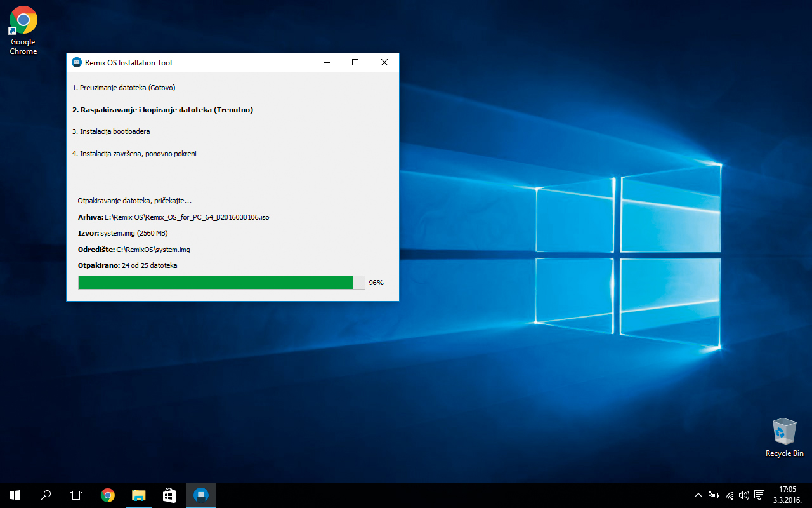Open the Start menu
The width and height of the screenshot is (812, 508).
coord(14,495)
